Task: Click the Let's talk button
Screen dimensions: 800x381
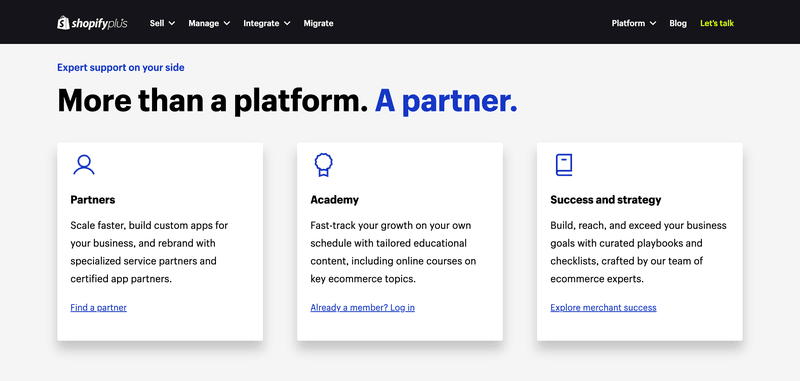Action: [x=717, y=23]
